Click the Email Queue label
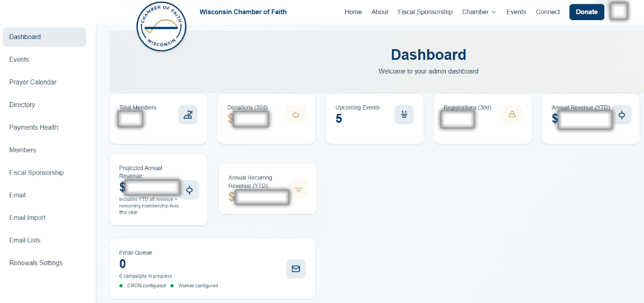This screenshot has width=644, height=303. (x=136, y=253)
